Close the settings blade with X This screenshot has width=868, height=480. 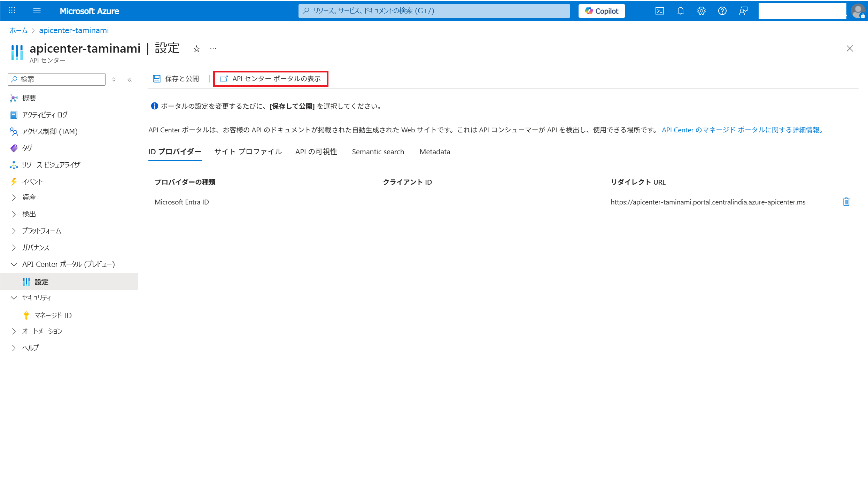tap(850, 48)
